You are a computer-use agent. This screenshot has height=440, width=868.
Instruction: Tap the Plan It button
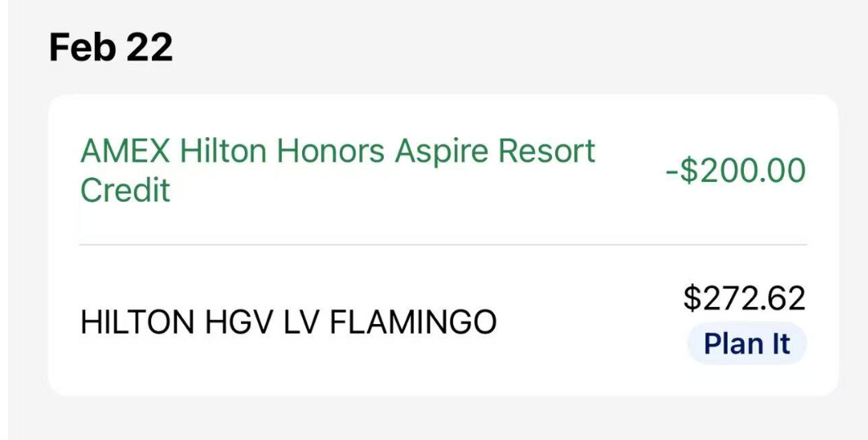click(746, 344)
